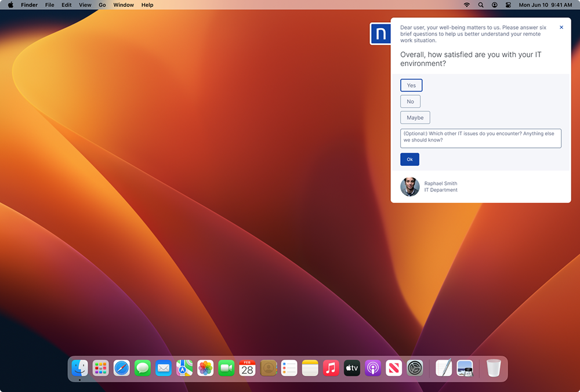
Task: Expand the Wi-Fi status menu
Action: click(467, 5)
